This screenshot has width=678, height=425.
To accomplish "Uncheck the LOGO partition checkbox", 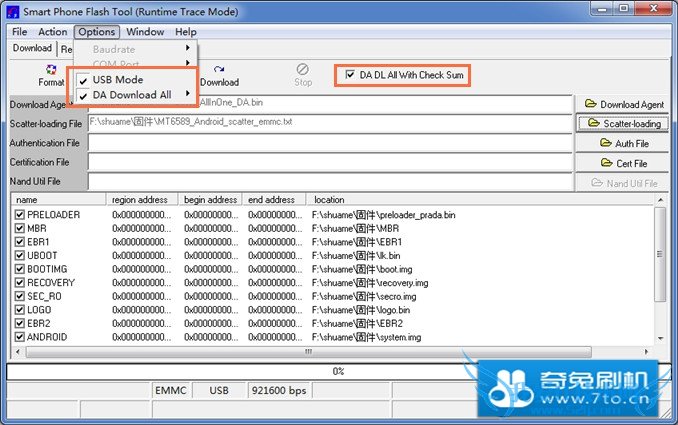I will (19, 310).
